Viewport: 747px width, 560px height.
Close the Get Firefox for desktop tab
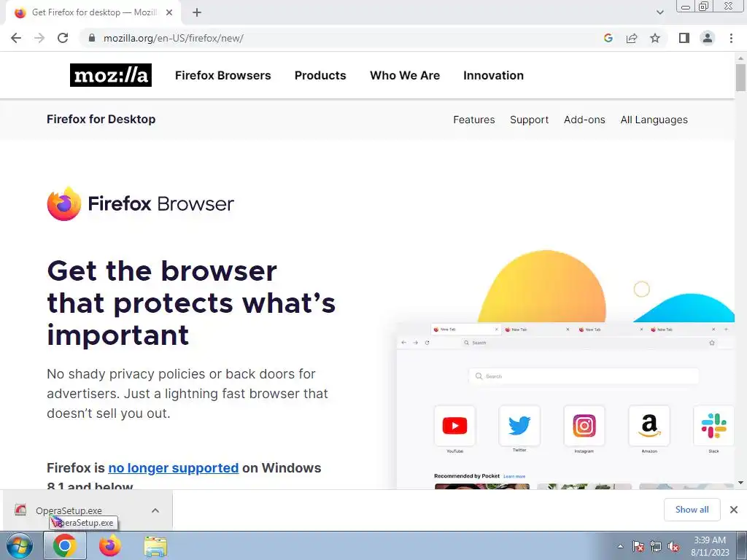[x=169, y=12]
